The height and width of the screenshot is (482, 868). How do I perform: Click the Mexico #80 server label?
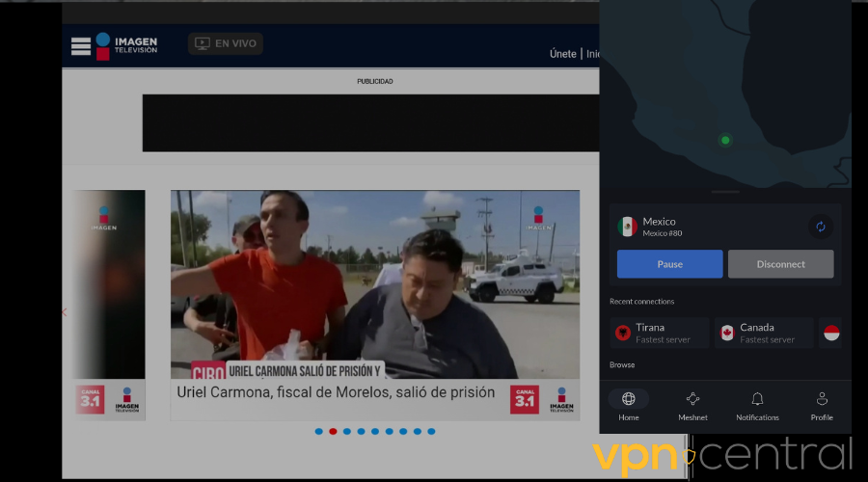[662, 233]
